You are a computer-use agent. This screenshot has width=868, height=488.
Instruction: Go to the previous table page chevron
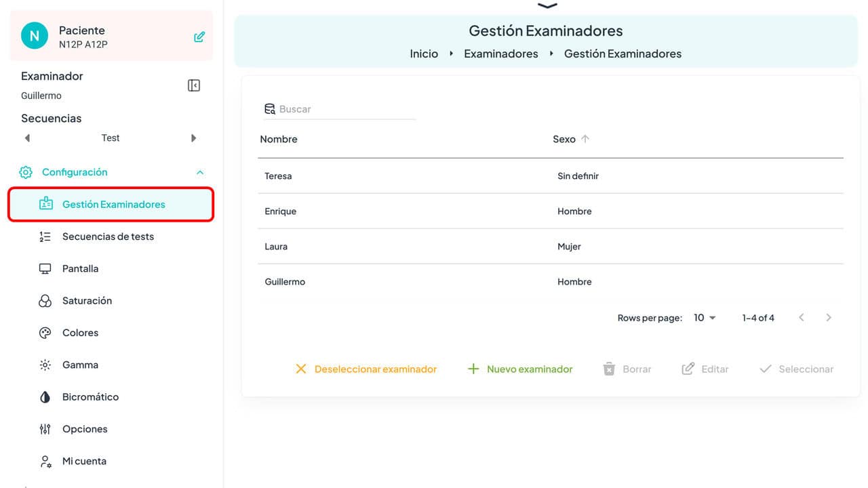(802, 317)
